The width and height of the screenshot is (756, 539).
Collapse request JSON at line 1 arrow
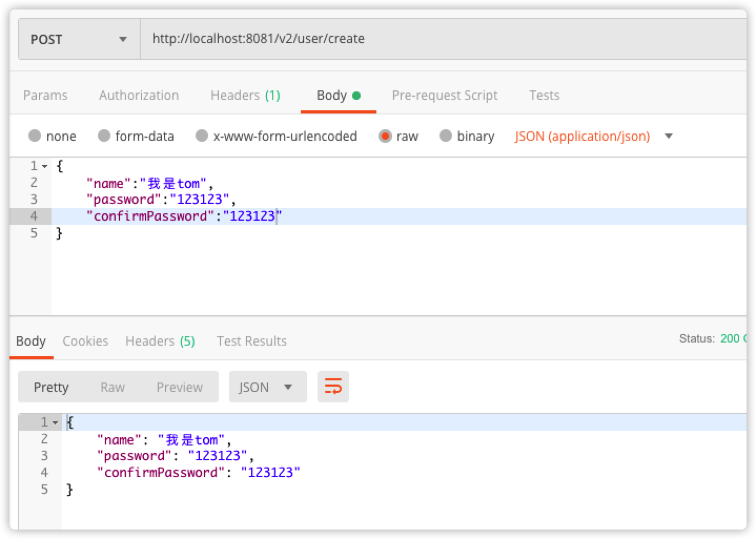tap(45, 167)
